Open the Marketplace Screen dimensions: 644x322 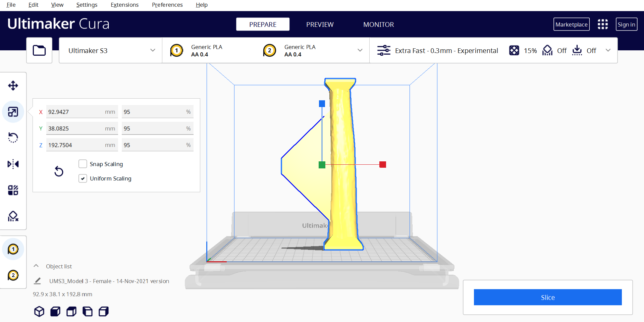click(x=571, y=24)
